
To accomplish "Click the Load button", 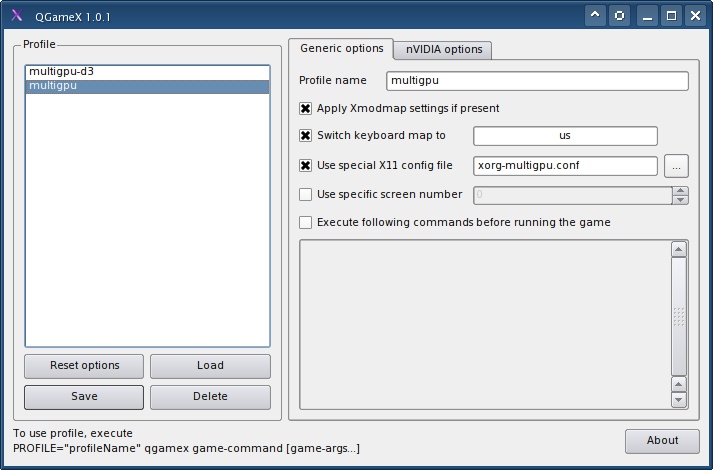I will coord(210,366).
